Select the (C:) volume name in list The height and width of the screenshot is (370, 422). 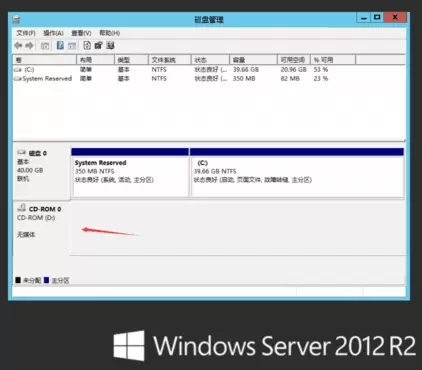[x=29, y=70]
